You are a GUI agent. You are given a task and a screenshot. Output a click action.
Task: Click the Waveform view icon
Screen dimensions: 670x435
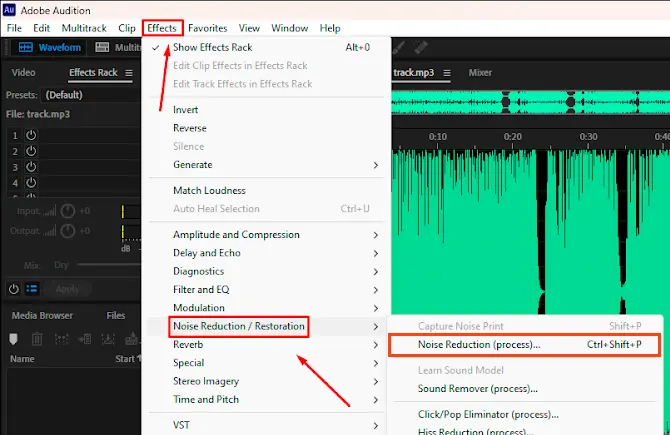pyautogui.click(x=50, y=47)
